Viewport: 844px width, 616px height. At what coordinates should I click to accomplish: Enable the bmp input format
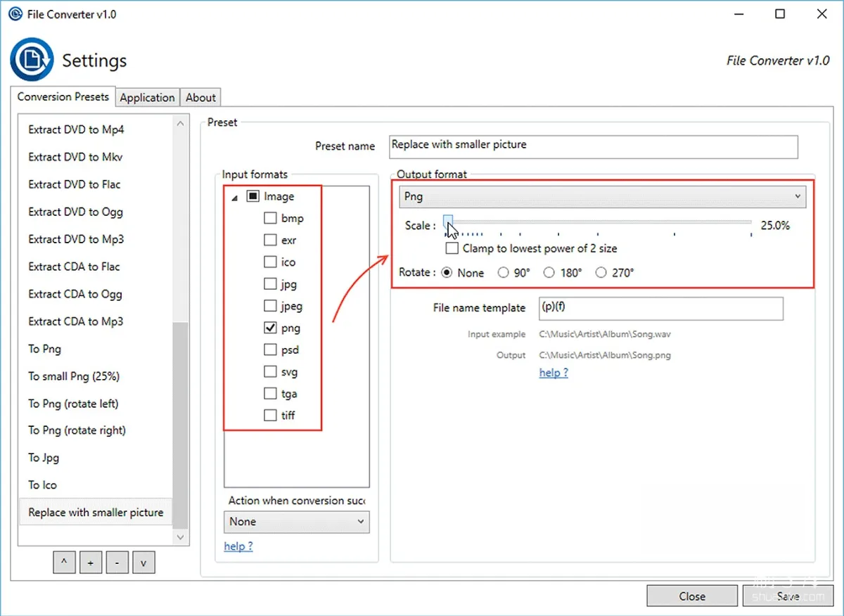point(270,218)
